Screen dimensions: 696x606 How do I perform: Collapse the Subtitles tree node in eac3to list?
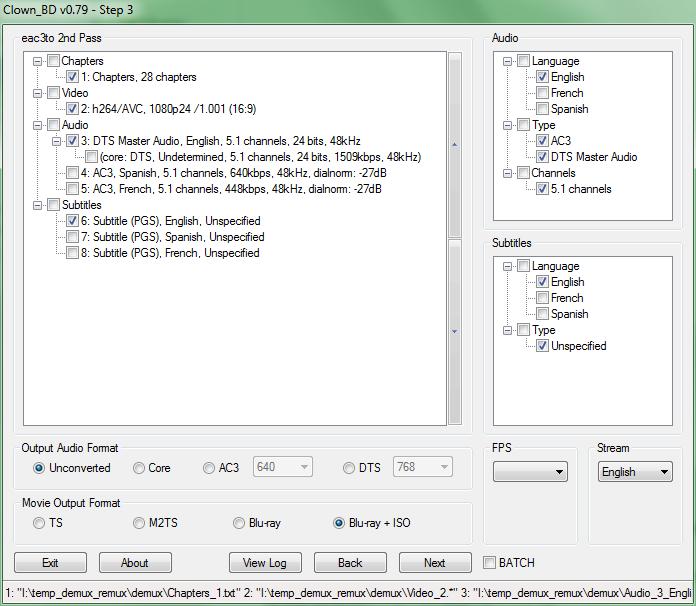point(38,205)
